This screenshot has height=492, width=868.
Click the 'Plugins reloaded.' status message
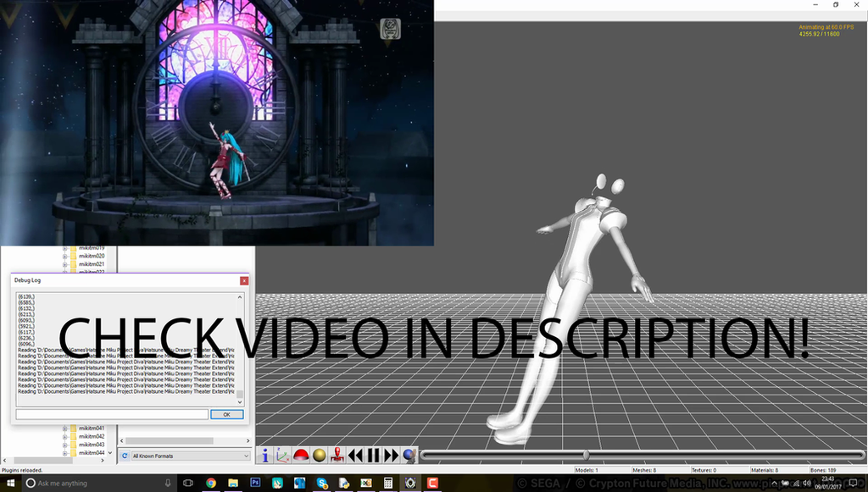pyautogui.click(x=22, y=470)
